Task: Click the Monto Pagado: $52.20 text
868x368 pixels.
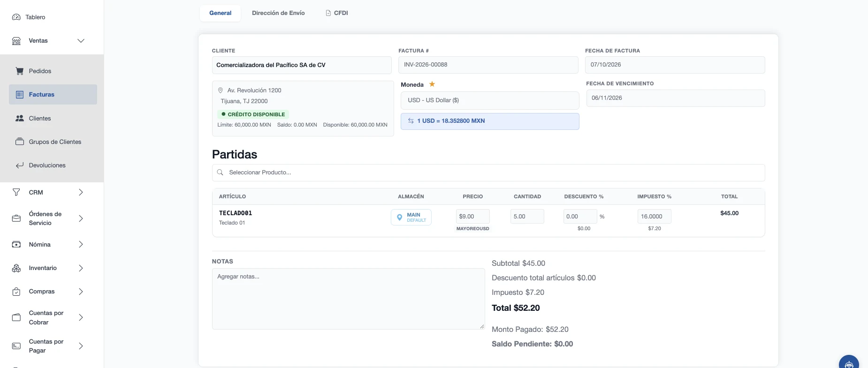Action: 530,330
